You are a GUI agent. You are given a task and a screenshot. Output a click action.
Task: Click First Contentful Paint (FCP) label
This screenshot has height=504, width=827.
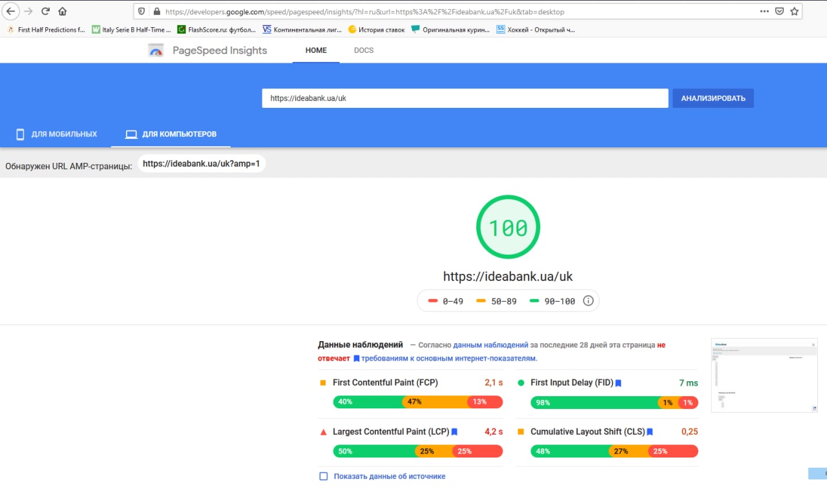385,383
